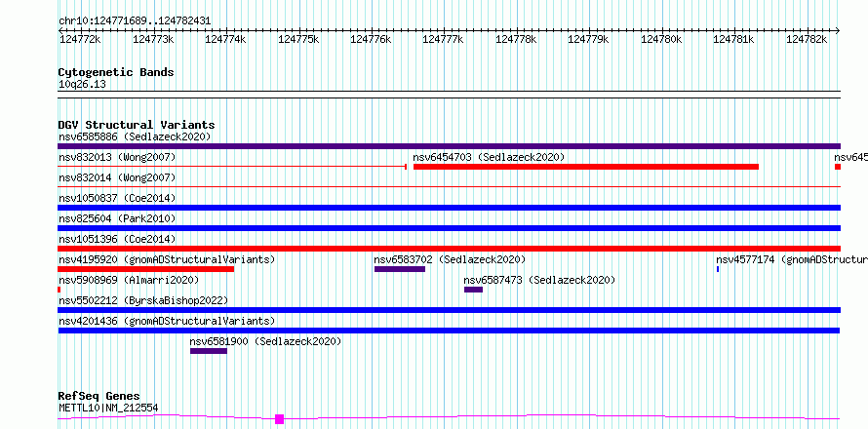The height and width of the screenshot is (429, 868).
Task: Select the 10q26.13 band label
Action: pyautogui.click(x=82, y=85)
